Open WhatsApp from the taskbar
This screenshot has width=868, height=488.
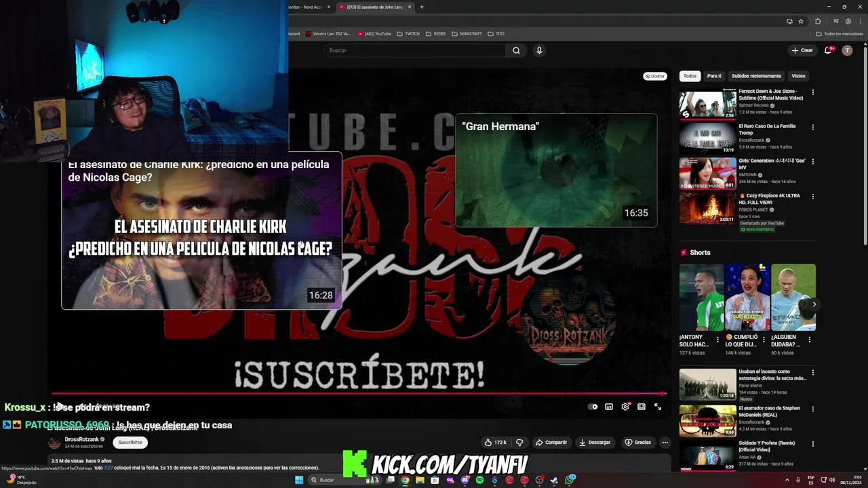(570, 480)
